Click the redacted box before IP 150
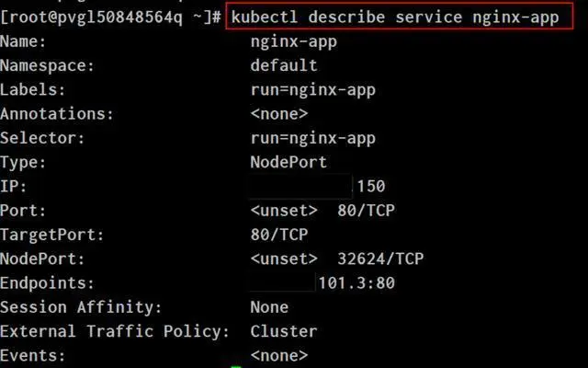This screenshot has height=368, width=588. pos(300,186)
